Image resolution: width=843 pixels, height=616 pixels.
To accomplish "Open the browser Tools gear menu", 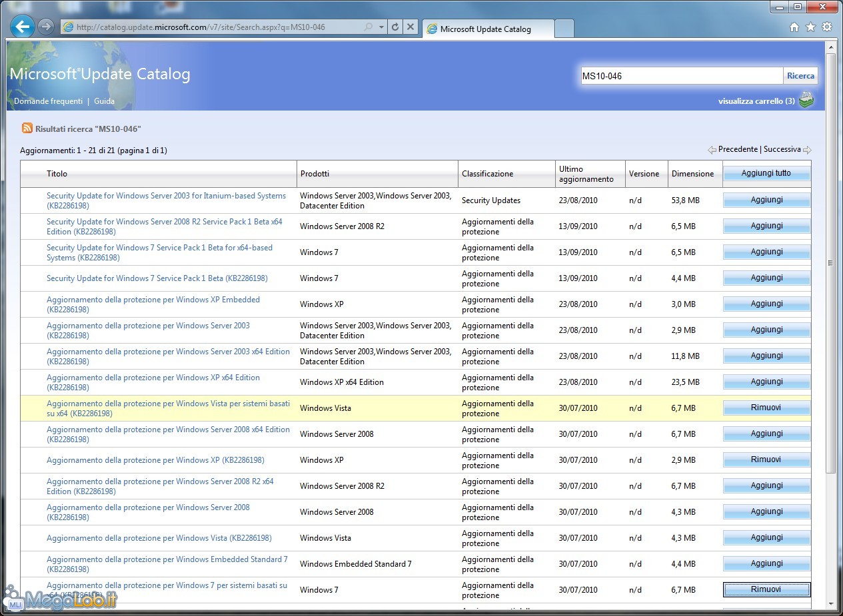I will (827, 27).
